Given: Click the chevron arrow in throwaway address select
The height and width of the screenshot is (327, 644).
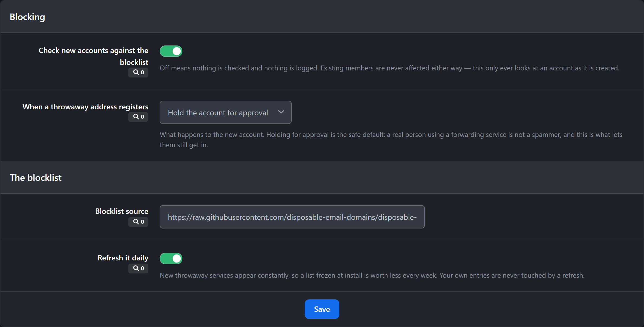Looking at the screenshot, I should pyautogui.click(x=281, y=112).
